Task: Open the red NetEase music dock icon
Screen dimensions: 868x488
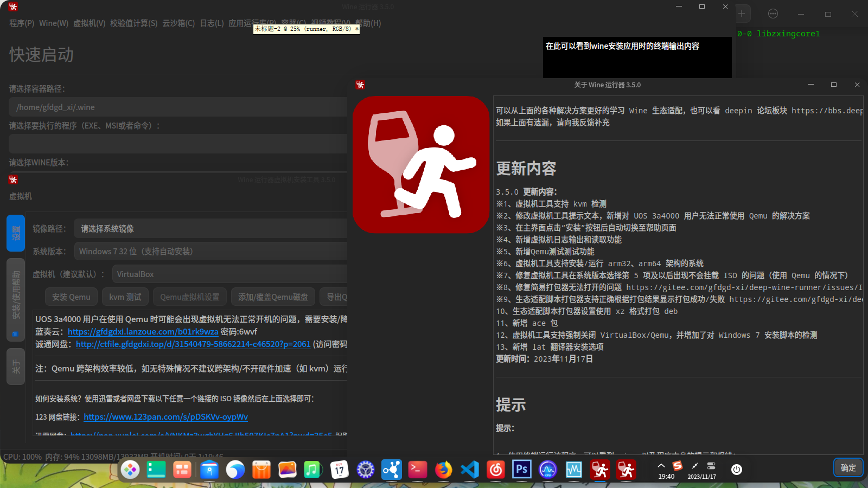Action: point(495,470)
